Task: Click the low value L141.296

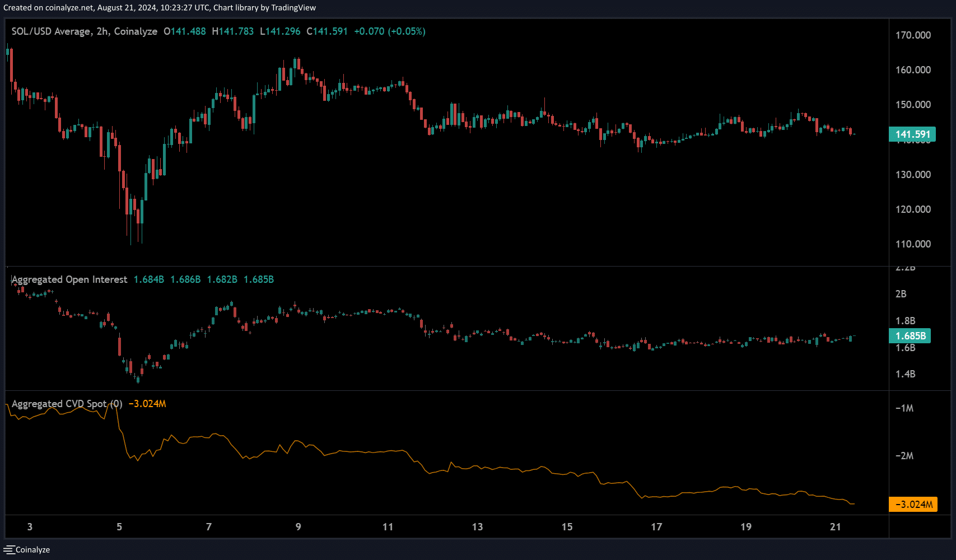Action: click(x=280, y=31)
